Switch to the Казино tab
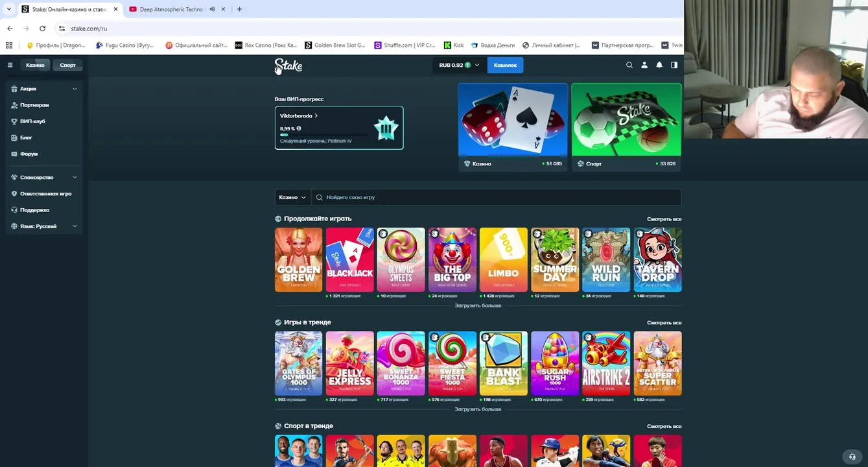868x467 pixels. click(35, 65)
